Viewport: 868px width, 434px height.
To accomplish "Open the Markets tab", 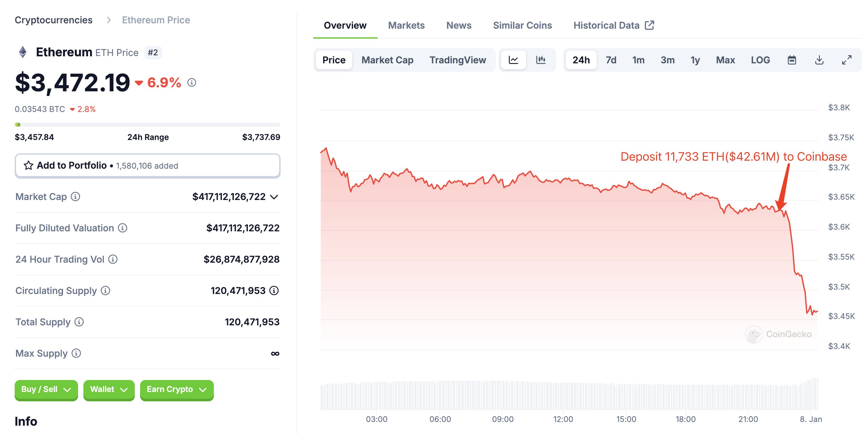I will point(406,25).
